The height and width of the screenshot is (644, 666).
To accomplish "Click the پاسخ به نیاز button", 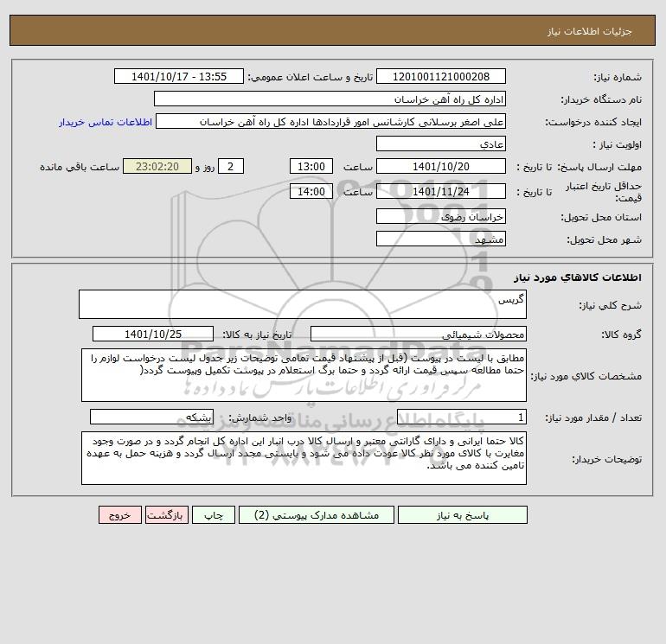I will click(462, 515).
